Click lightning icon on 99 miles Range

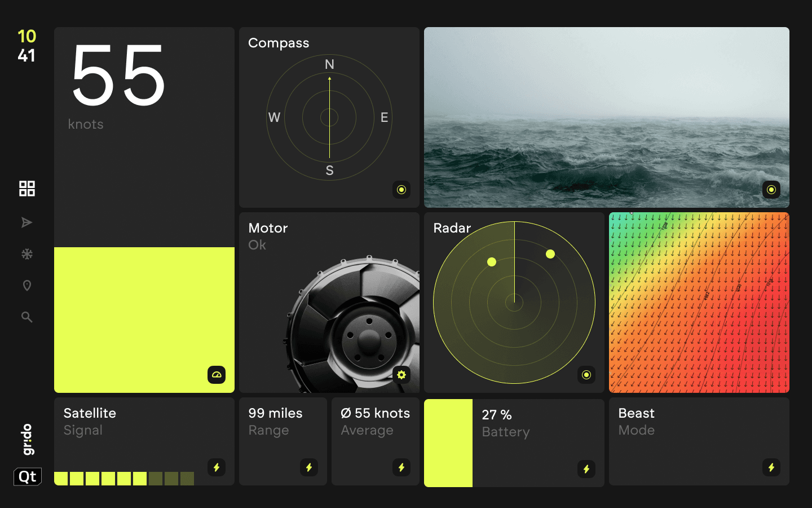click(309, 467)
